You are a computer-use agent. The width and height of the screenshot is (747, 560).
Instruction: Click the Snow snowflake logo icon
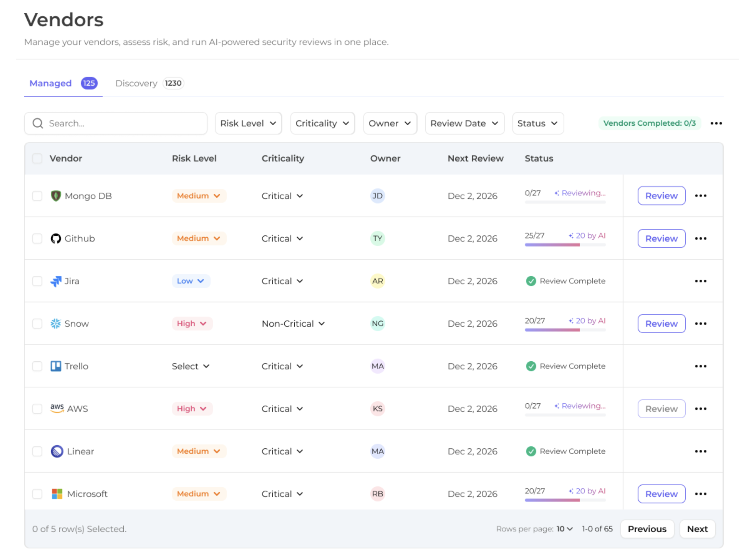[x=56, y=323]
